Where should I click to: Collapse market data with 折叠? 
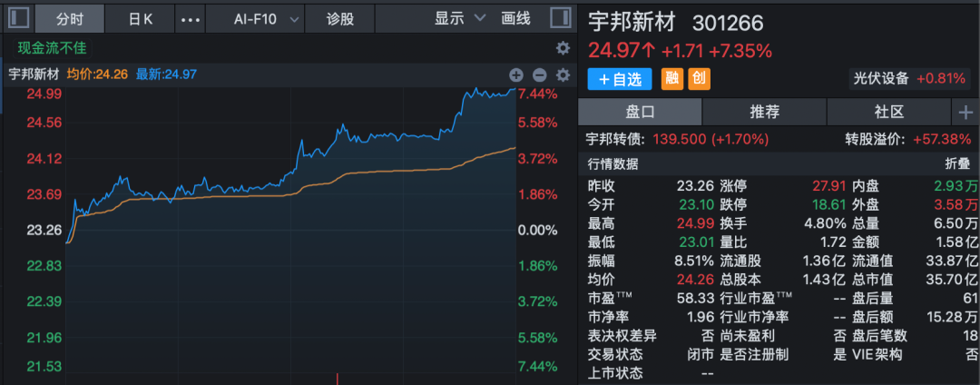[958, 164]
